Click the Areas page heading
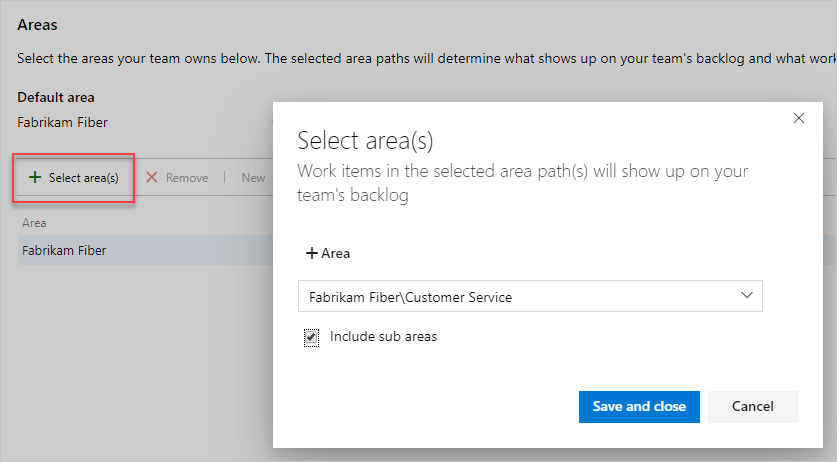Screen dimensions: 837x462 point(38,21)
